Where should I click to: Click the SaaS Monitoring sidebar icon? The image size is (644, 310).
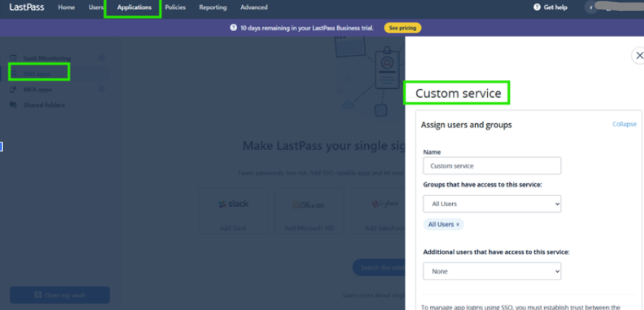click(x=13, y=58)
